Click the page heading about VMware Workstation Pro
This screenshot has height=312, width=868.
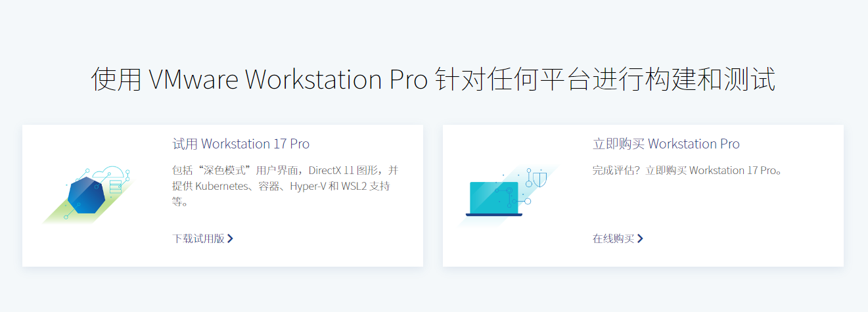pos(434,79)
